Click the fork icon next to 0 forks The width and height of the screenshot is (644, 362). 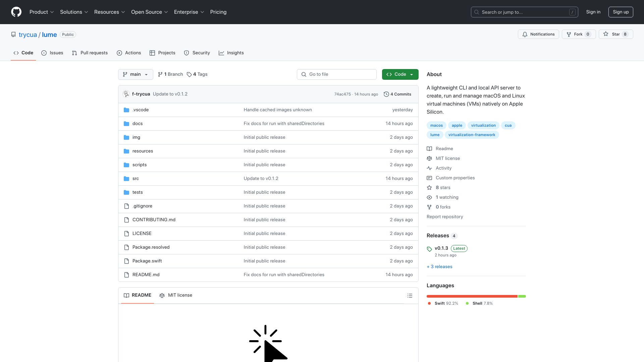tap(429, 207)
